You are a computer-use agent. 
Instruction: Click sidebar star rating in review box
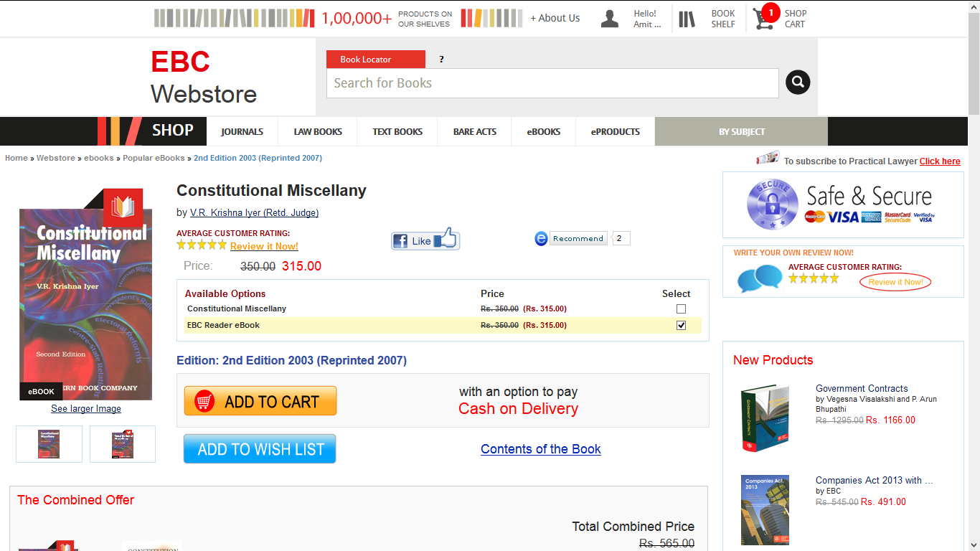point(814,278)
